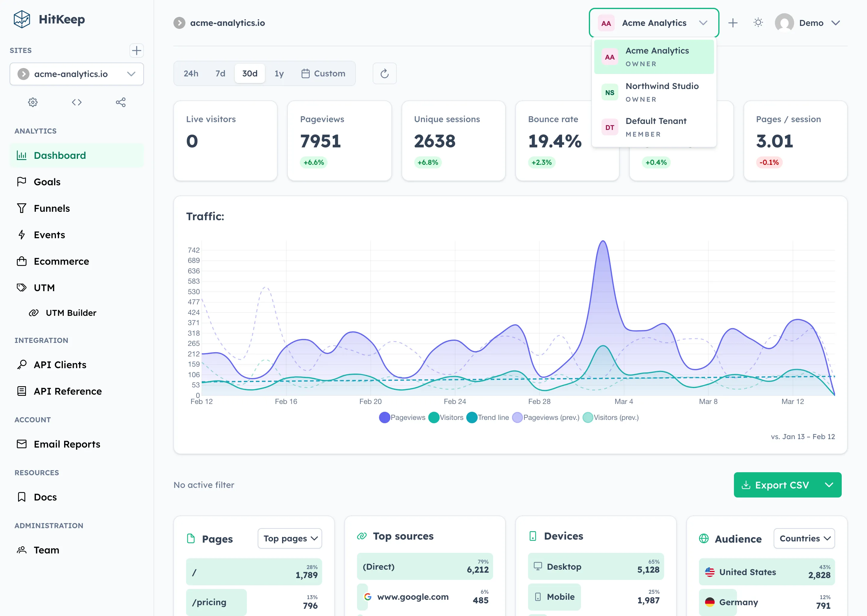Open the Funnels page in sidebar
Screen dimensions: 867x616
[51, 208]
